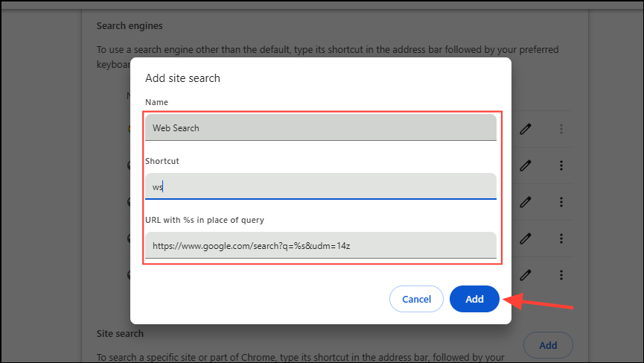Click the Shortcut label in the dialog
This screenshot has width=644, height=363.
pos(162,160)
